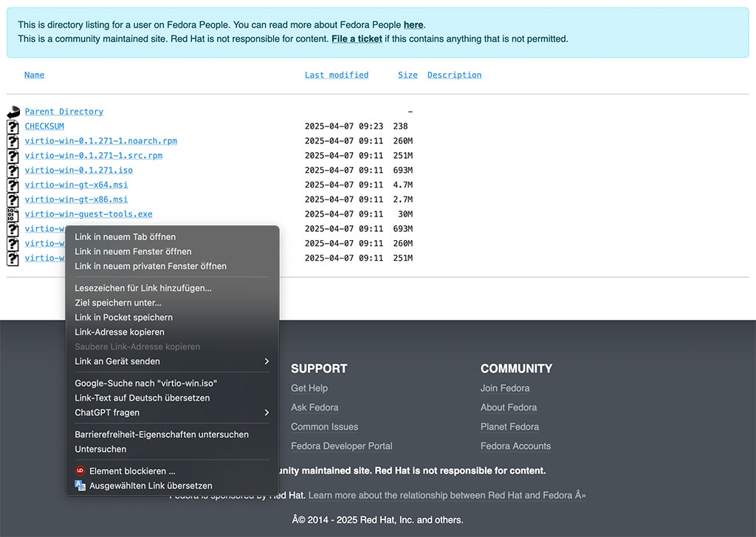Click the 2014 - 2025 Red Hat copyright text
Viewport: 756px width, 537px height.
point(377,519)
